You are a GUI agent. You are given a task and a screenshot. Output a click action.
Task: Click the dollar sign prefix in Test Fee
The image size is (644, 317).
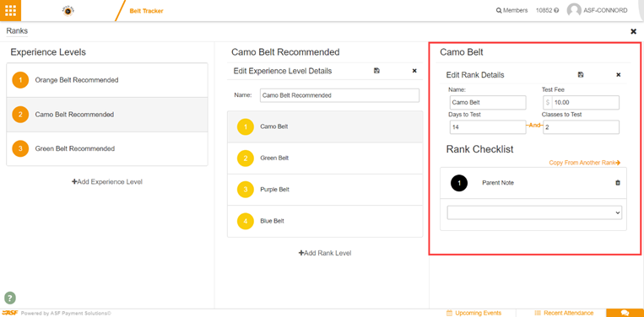[x=548, y=103]
